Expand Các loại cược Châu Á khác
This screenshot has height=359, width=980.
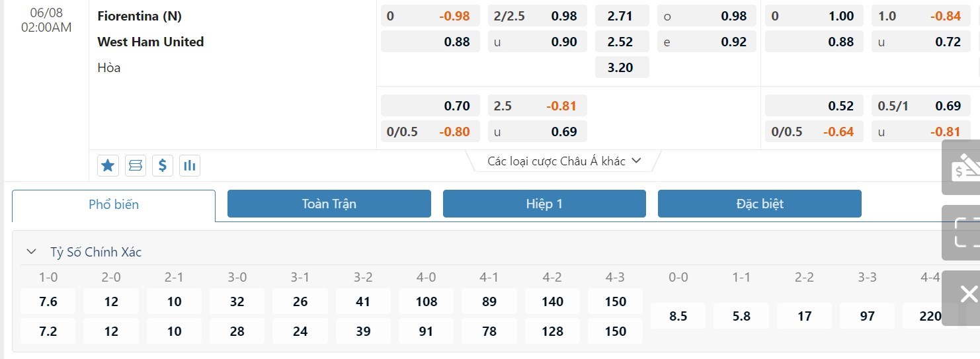tap(564, 161)
